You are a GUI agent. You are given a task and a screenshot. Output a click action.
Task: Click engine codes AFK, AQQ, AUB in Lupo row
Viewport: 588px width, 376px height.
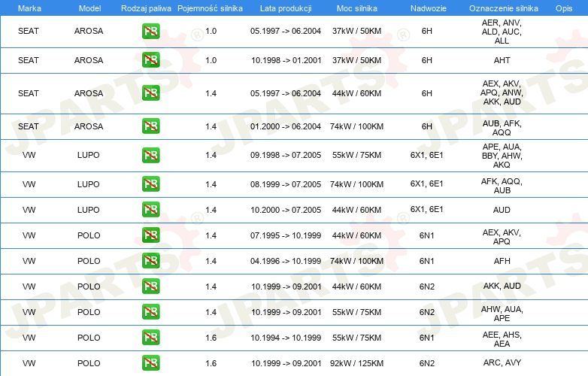[502, 186]
